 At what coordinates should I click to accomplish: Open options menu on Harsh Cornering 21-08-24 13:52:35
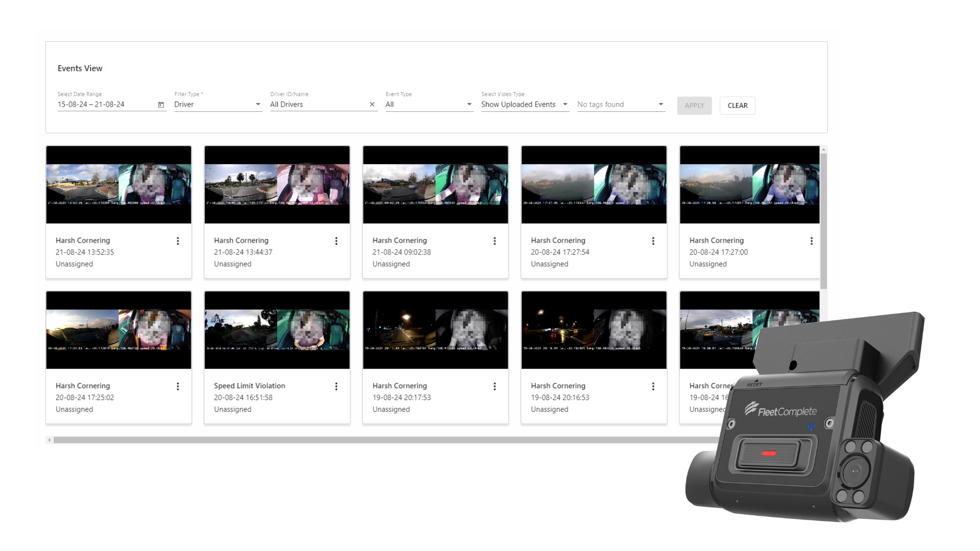point(178,240)
